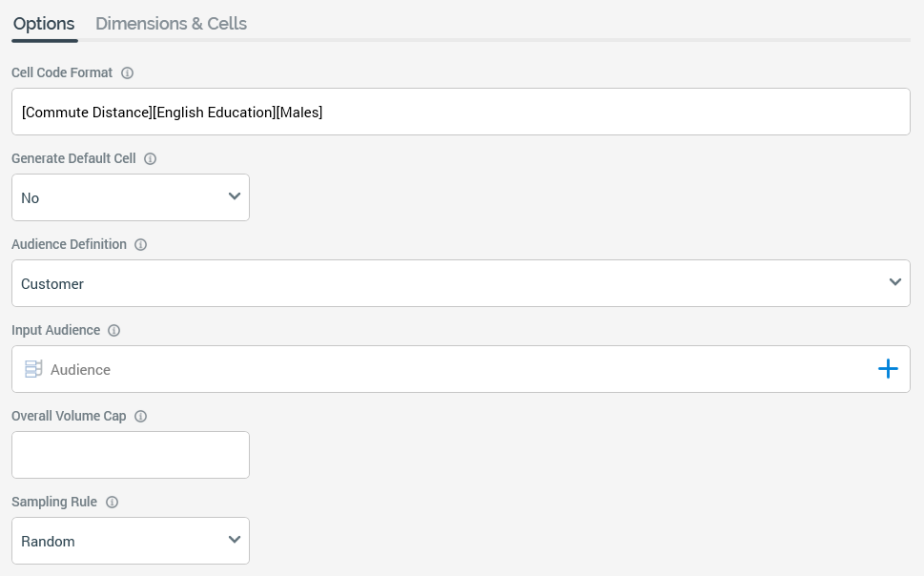Click info icon beside Generate Default Cell

pyautogui.click(x=150, y=159)
